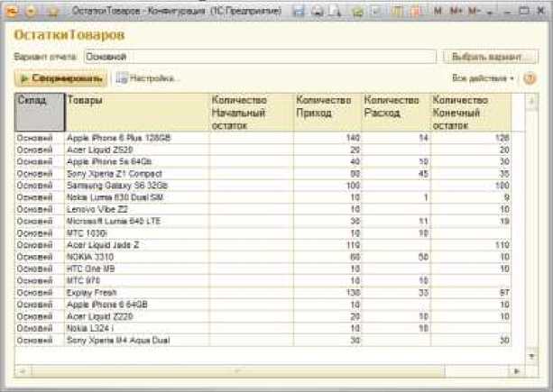Open the Настройка... settings button
The height and width of the screenshot is (392, 553).
point(148,78)
